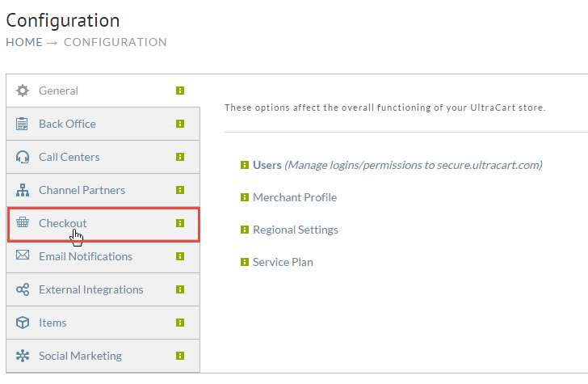
Task: Go to HOME in the breadcrumb
Action: (x=24, y=42)
